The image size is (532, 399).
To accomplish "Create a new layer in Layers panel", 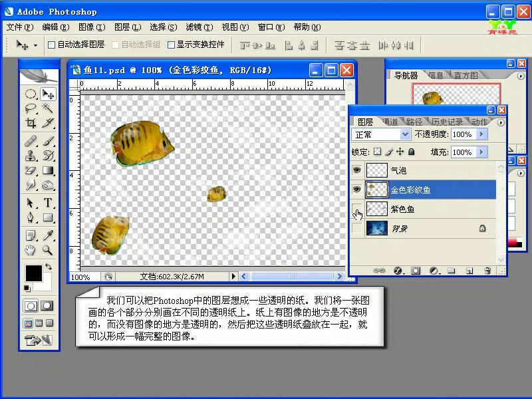I will 469,271.
